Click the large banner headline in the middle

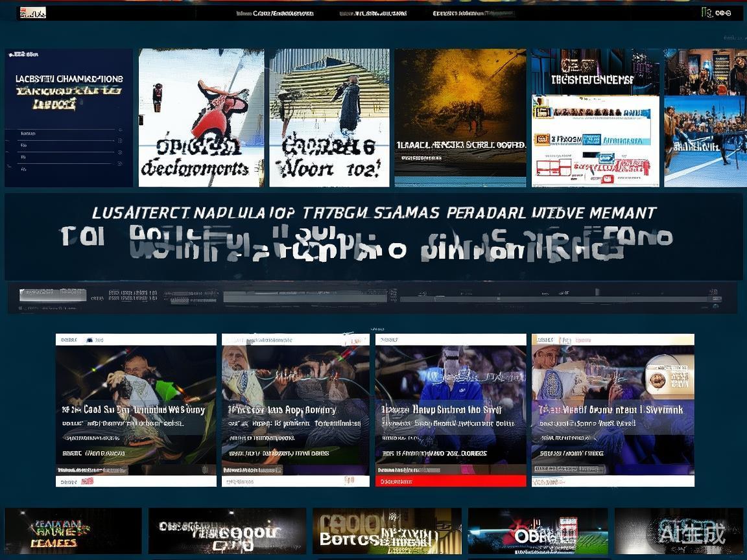[373, 213]
